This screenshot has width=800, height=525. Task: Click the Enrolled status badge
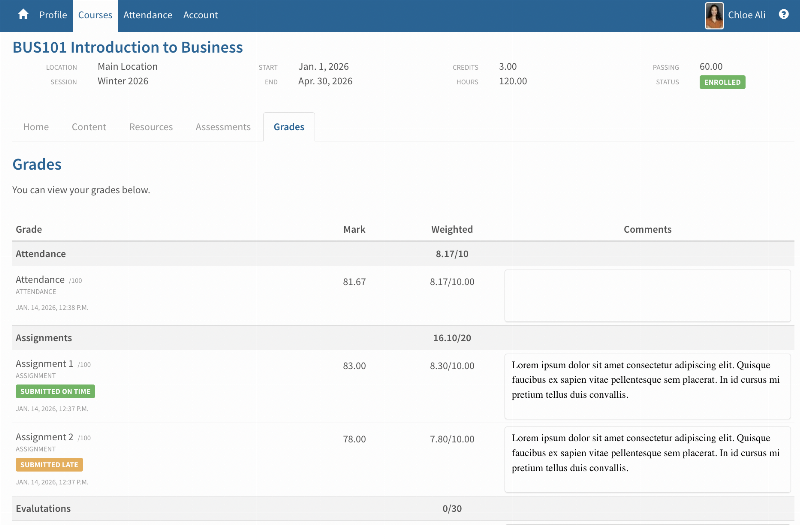pyautogui.click(x=722, y=82)
